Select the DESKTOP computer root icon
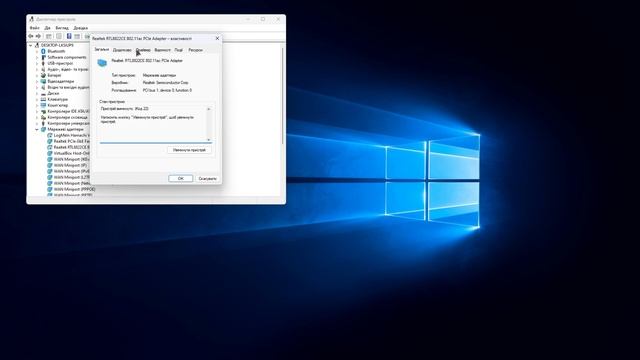Screen dimensions: 640x360 click(37, 45)
